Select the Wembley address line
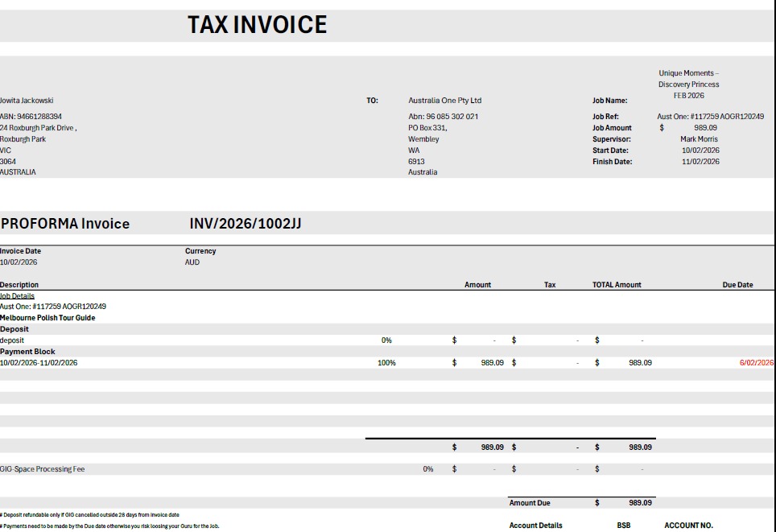The width and height of the screenshot is (776, 532). pyautogui.click(x=423, y=139)
